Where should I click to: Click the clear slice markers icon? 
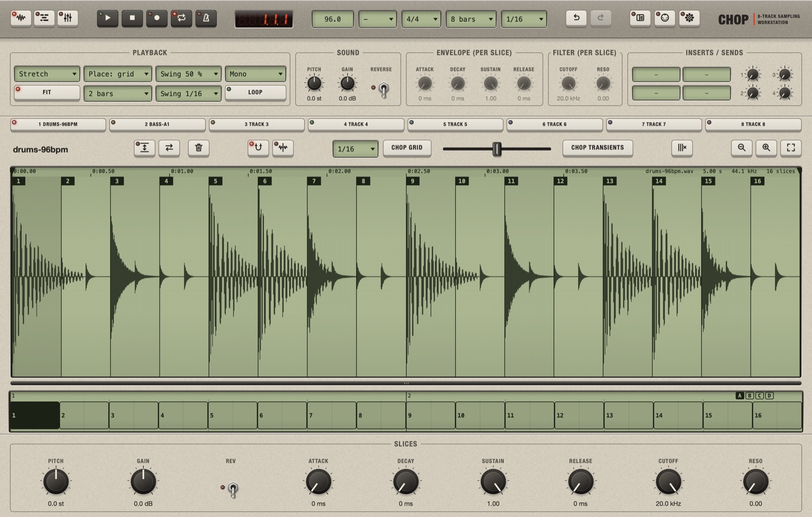[682, 148]
